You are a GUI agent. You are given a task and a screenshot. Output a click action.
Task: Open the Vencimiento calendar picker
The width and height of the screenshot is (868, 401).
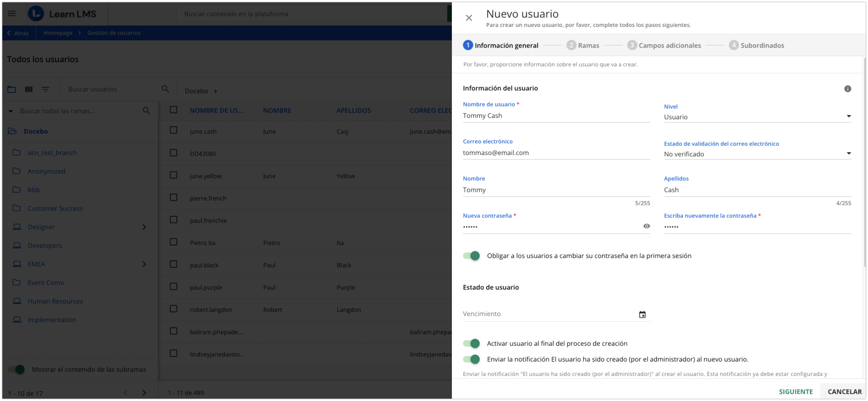point(642,314)
